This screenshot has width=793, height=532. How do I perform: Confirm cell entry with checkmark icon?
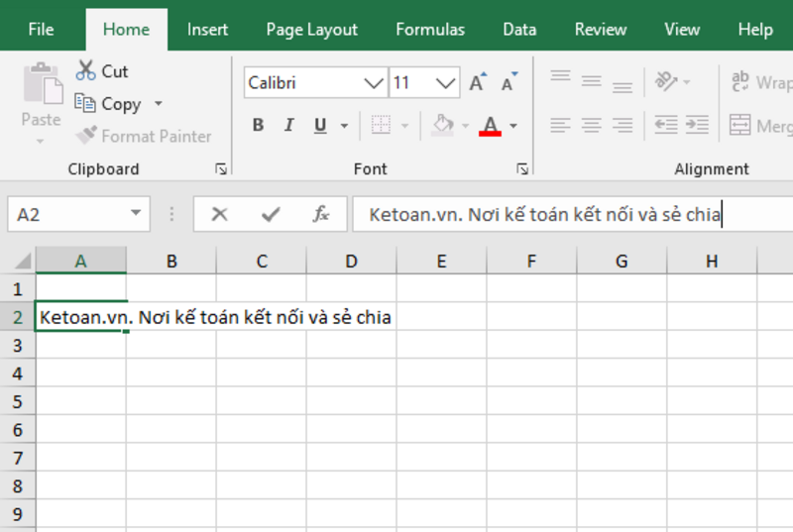click(x=270, y=214)
